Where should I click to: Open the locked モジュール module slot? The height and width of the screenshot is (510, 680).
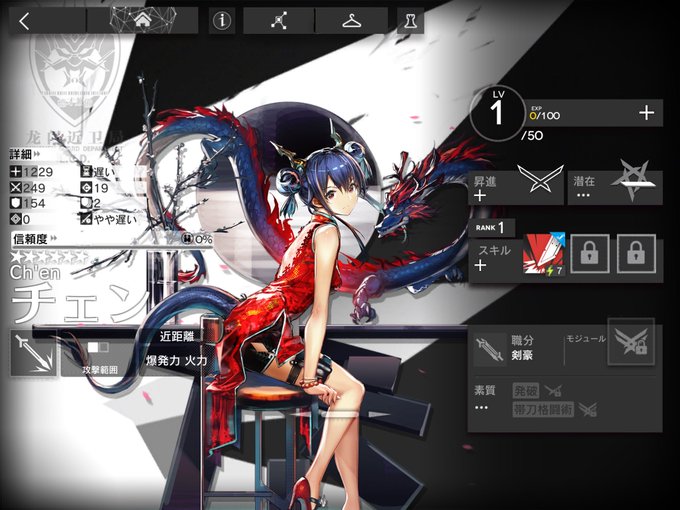pyautogui.click(x=631, y=342)
